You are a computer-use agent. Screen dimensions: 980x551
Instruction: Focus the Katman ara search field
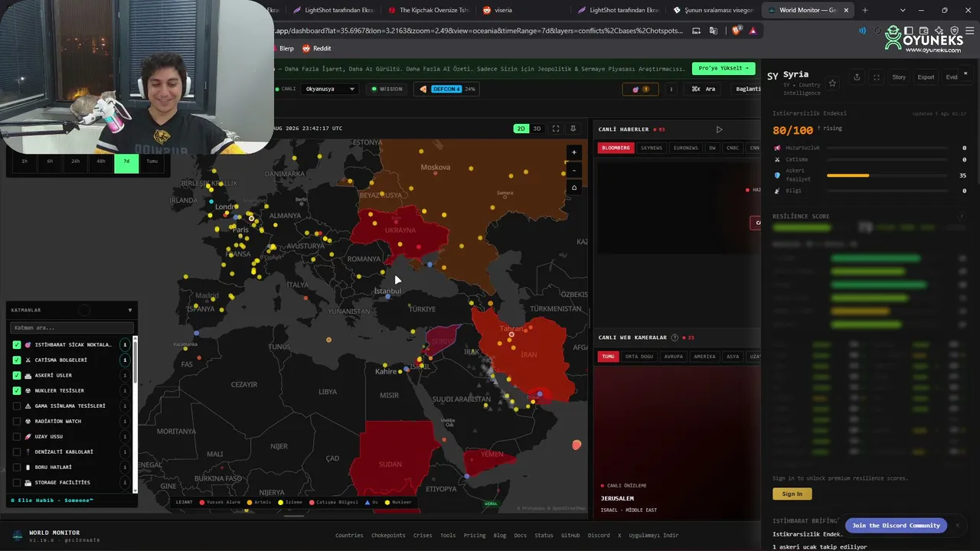(71, 328)
